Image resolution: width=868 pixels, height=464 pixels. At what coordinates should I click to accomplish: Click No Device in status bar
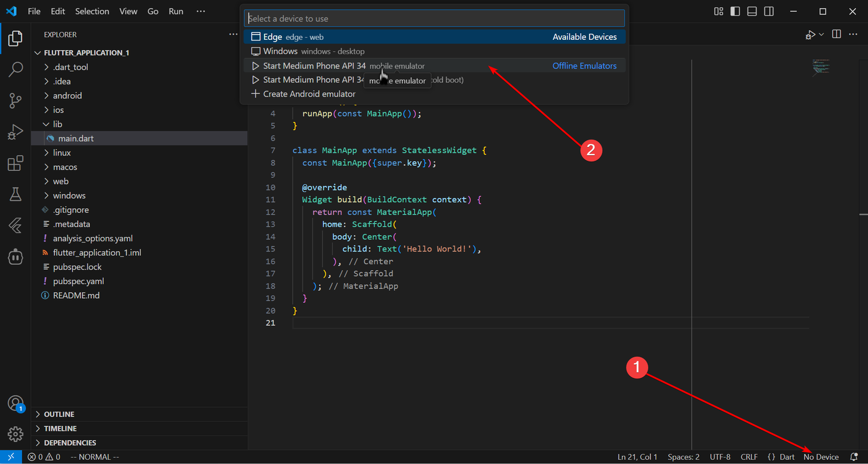click(x=820, y=457)
